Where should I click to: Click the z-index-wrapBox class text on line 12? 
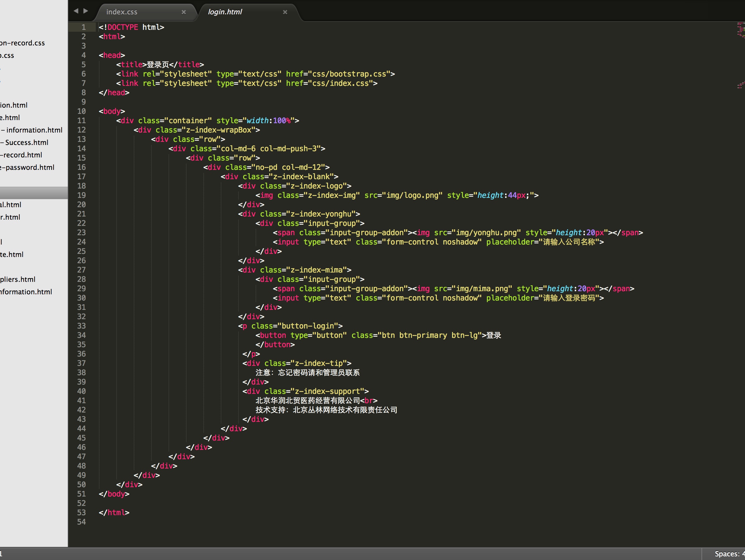tap(219, 130)
